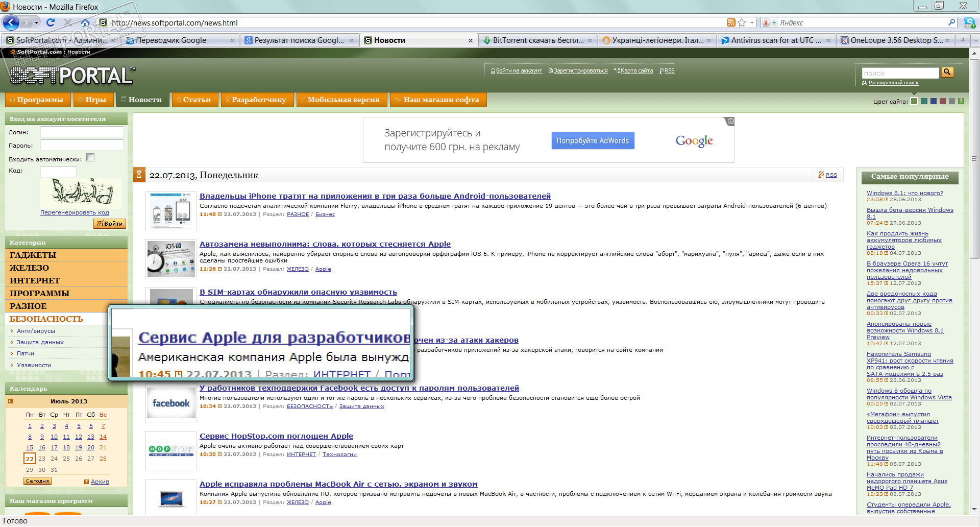Screen dimensions: 980x527
Task: Expand the address bar URL dropdown
Action: pos(752,22)
